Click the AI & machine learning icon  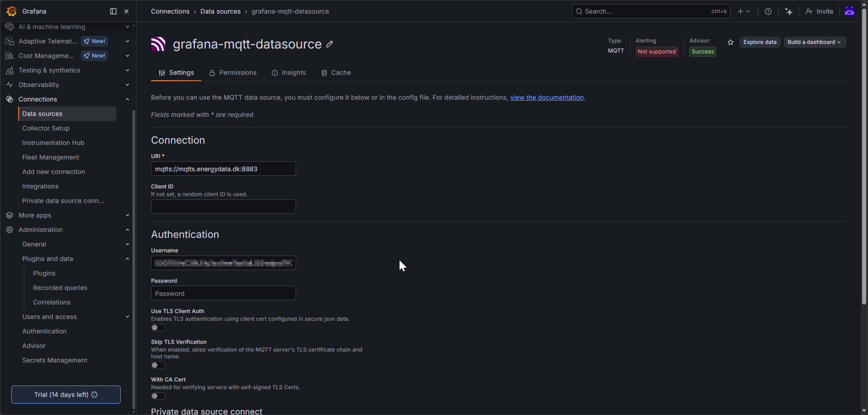click(10, 27)
